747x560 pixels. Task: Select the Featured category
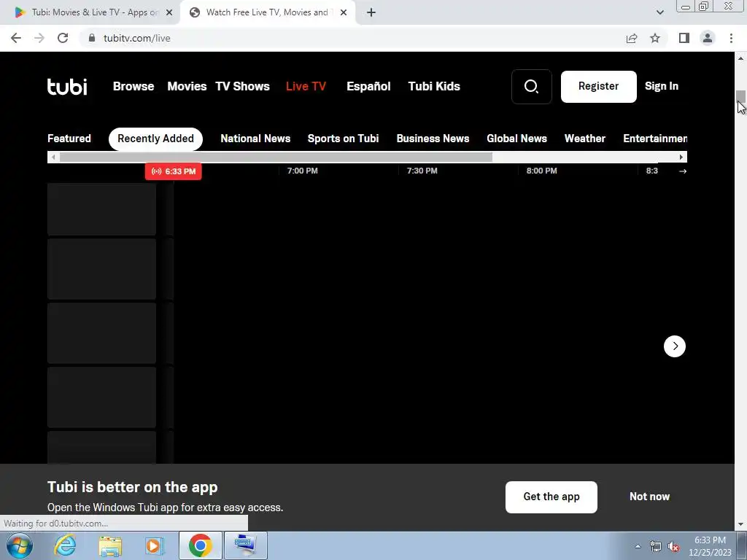tap(69, 139)
